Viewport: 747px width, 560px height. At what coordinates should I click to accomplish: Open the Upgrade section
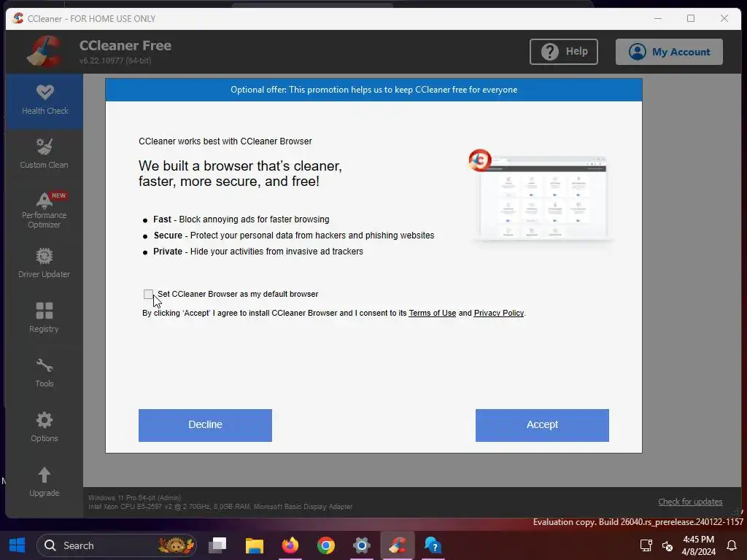pyautogui.click(x=44, y=481)
